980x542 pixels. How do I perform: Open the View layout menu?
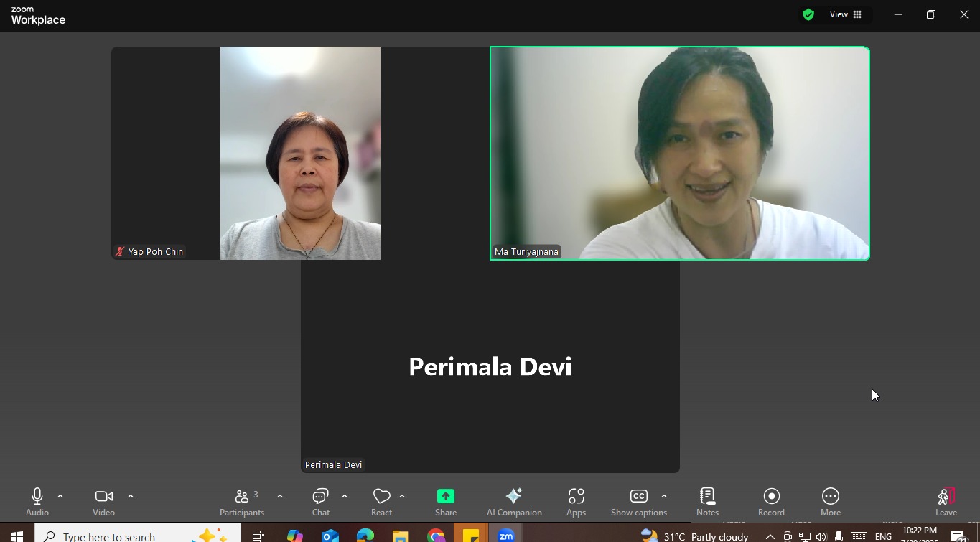tap(846, 14)
